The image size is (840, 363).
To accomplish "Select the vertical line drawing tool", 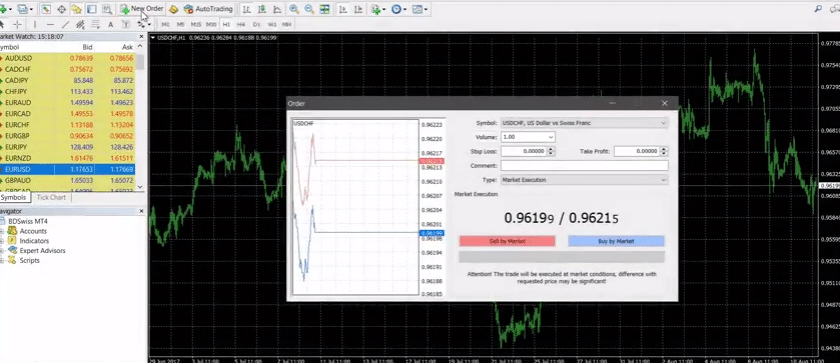I will coord(35,24).
